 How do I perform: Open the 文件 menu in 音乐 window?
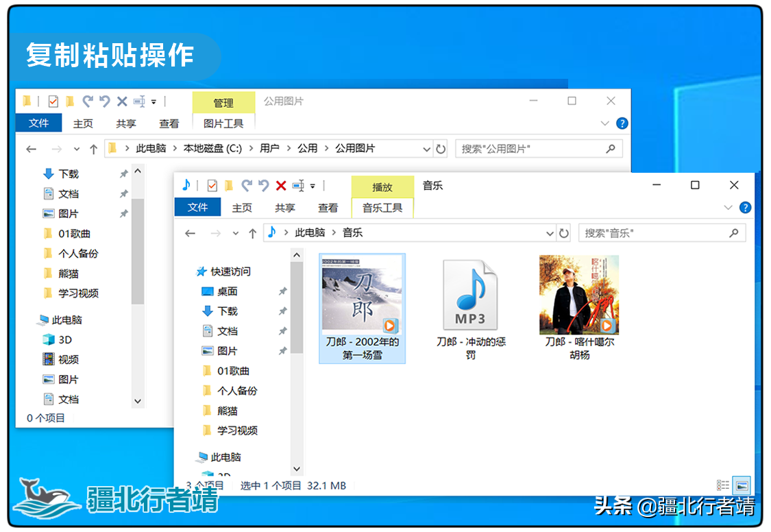tap(197, 208)
